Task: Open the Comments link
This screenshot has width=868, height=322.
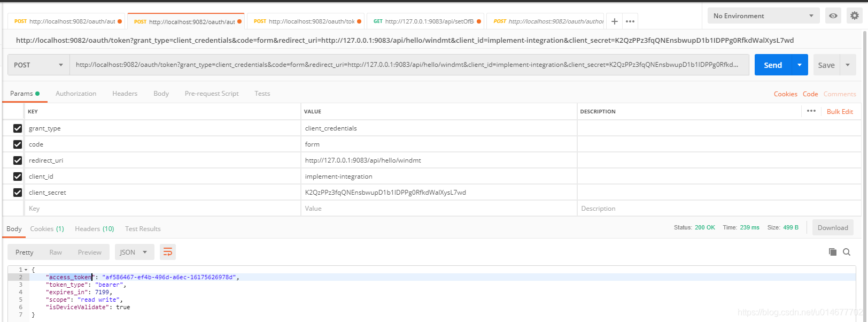Action: pyautogui.click(x=840, y=94)
